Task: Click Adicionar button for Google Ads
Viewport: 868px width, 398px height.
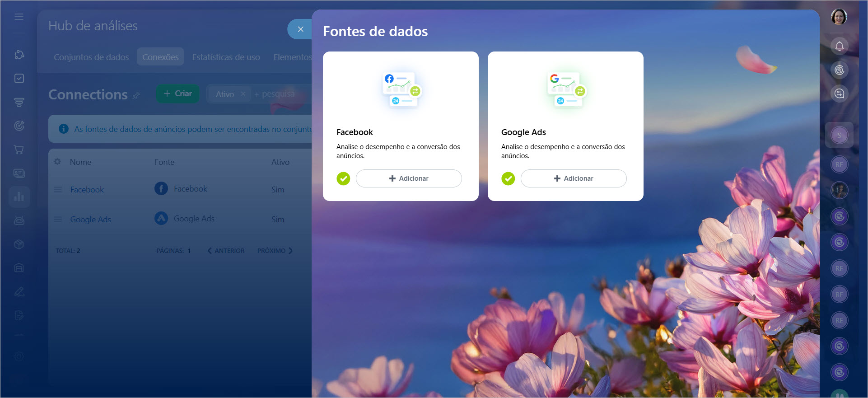Action: [x=574, y=178]
